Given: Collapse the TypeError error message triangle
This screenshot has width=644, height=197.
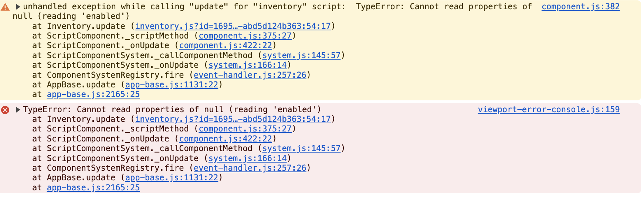Looking at the screenshot, I should click(18, 110).
